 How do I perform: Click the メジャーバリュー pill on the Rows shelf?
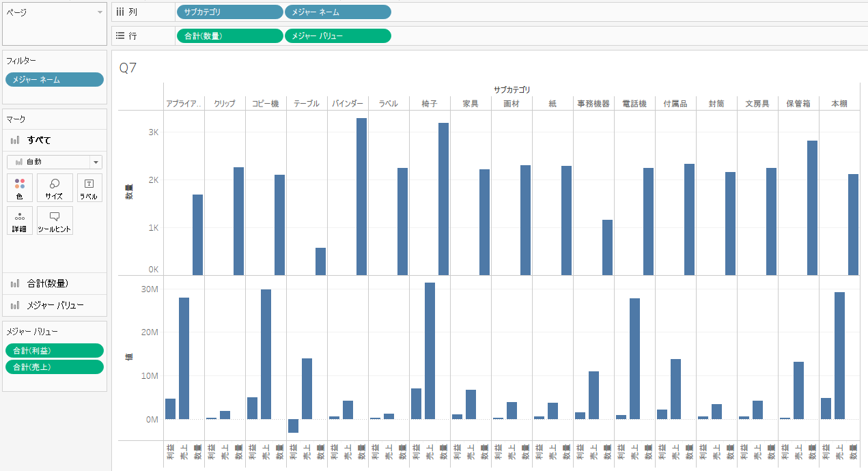coord(337,35)
